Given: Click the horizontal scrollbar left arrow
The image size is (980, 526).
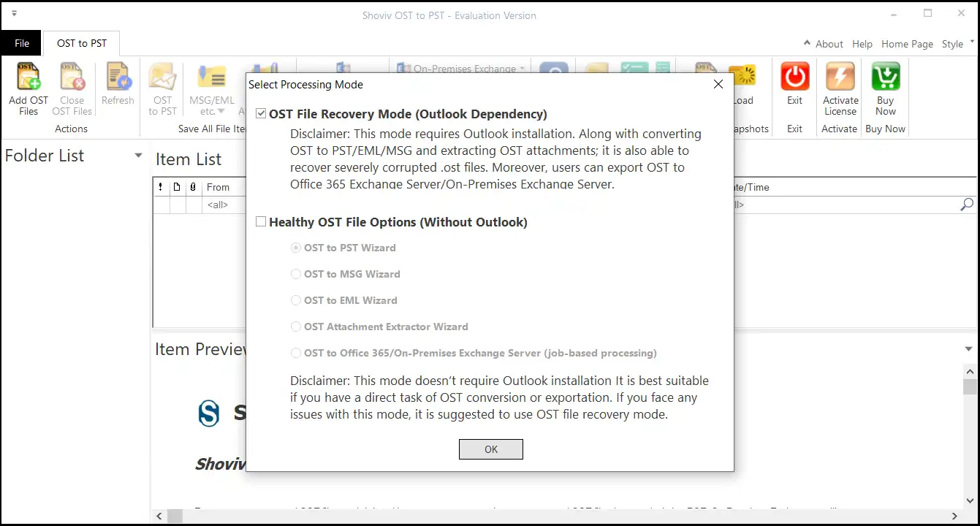Looking at the screenshot, I should coord(161,517).
